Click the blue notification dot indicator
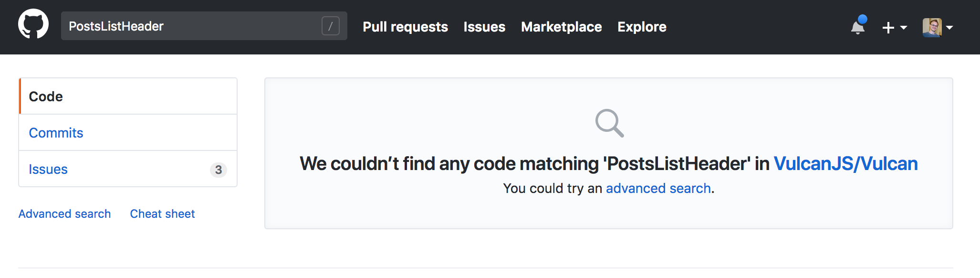 [864, 19]
